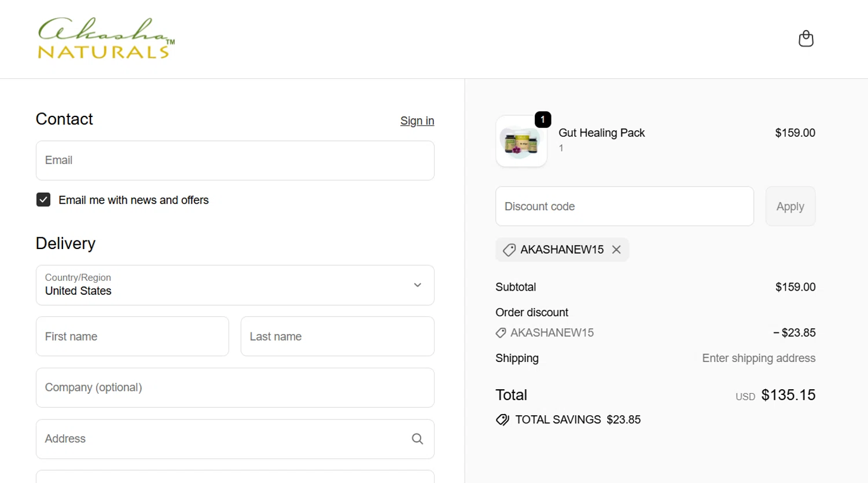The height and width of the screenshot is (483, 868).
Task: Click the Apply discount button
Action: [790, 206]
